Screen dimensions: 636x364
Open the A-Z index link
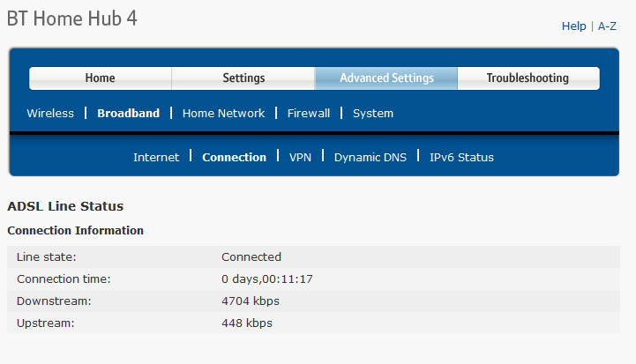click(607, 26)
